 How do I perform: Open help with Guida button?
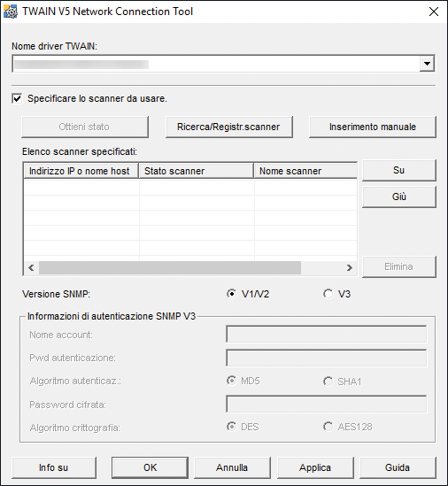398,467
